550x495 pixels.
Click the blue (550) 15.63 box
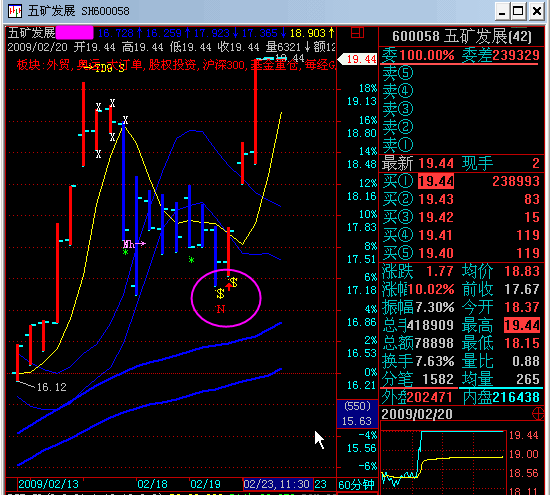click(x=357, y=414)
